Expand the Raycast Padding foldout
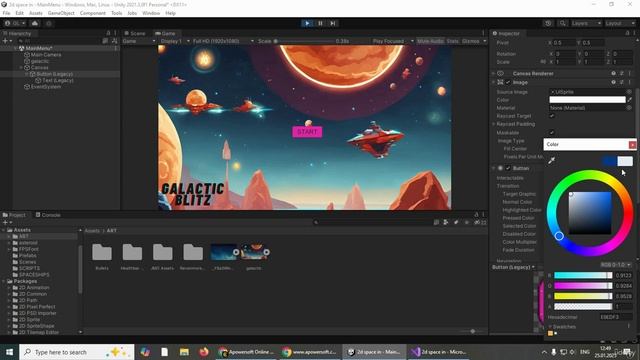 point(493,124)
